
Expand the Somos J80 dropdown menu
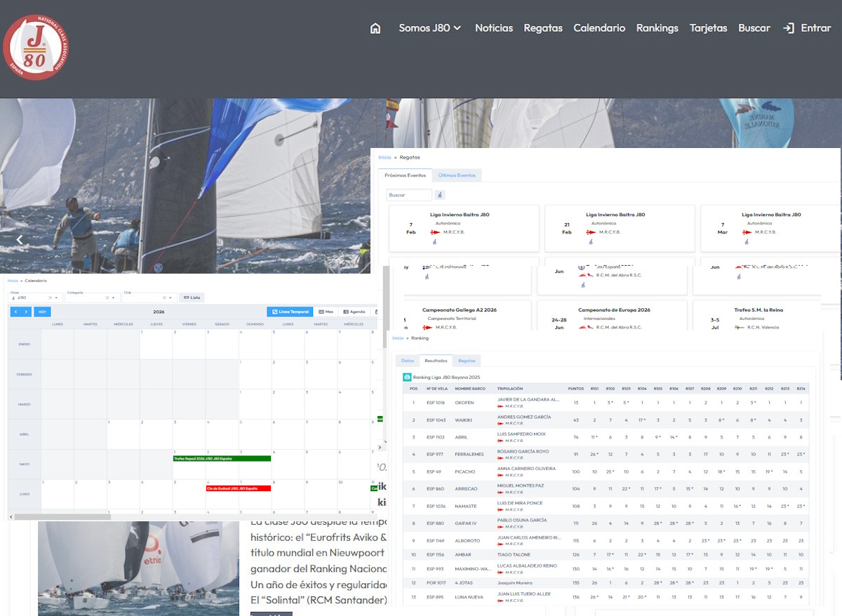[429, 28]
